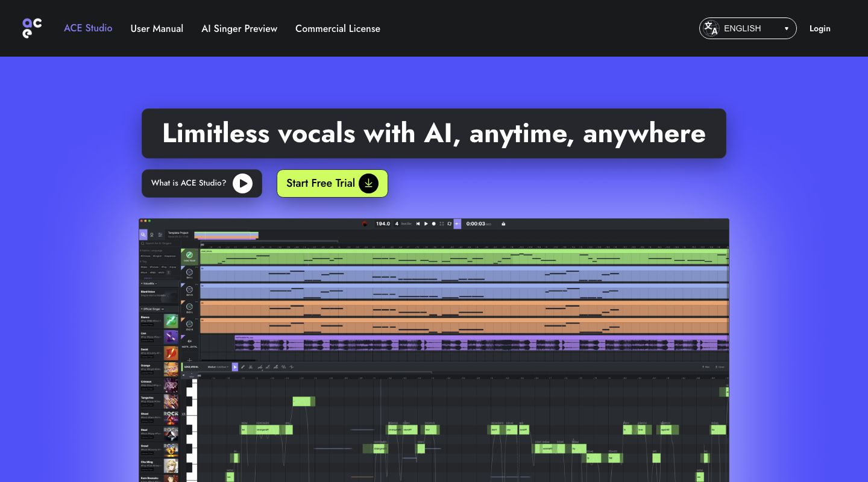Viewport: 868px width, 482px height.
Task: Select the Ghost singer thumbnail
Action: click(x=171, y=418)
